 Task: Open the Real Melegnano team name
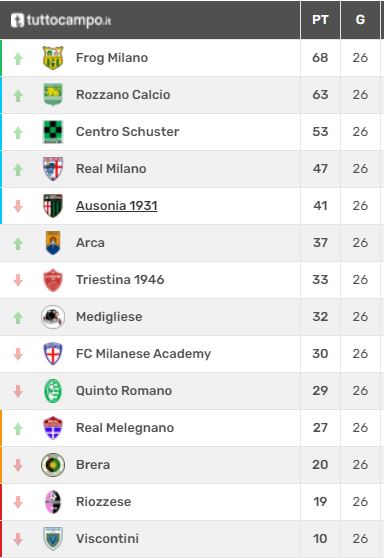pyautogui.click(x=125, y=428)
